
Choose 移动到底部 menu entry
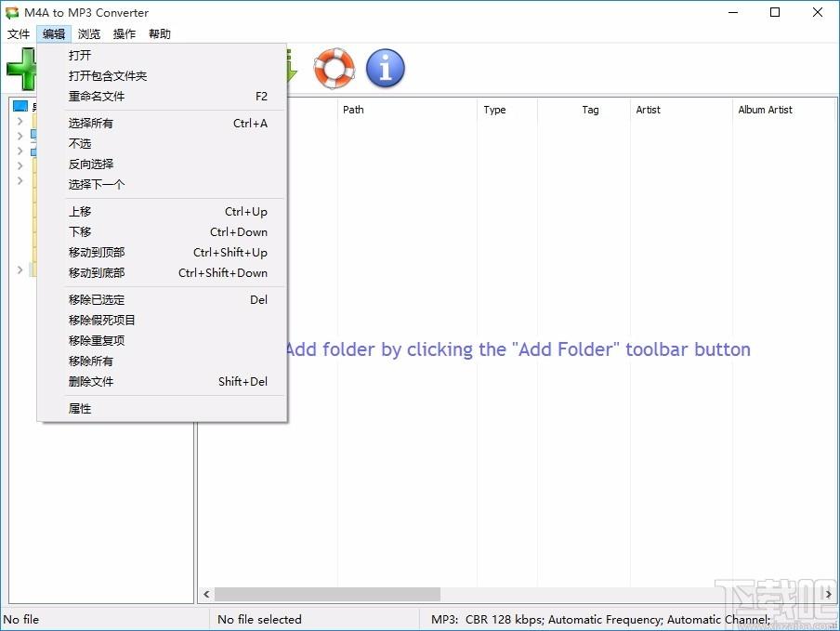[162, 272]
